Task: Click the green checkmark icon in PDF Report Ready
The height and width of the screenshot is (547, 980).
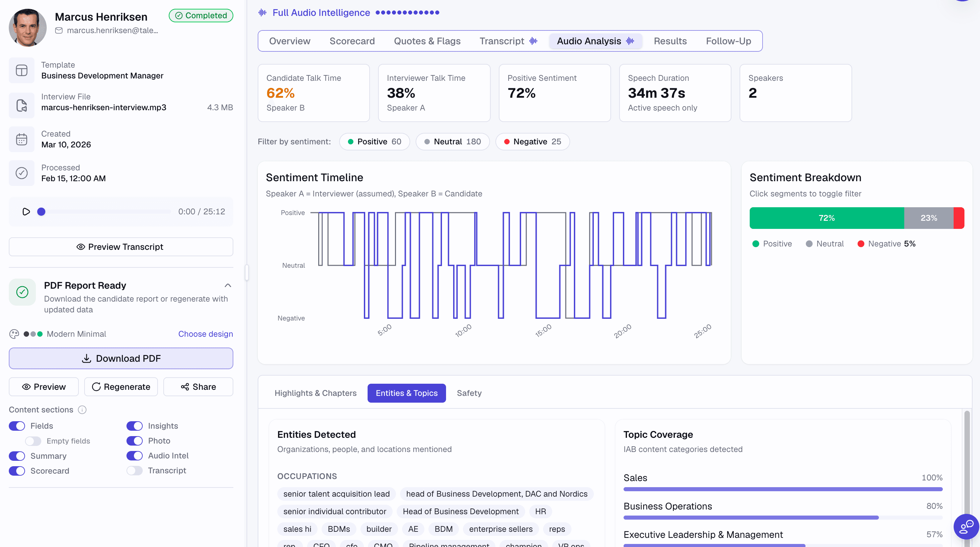Action: point(22,292)
